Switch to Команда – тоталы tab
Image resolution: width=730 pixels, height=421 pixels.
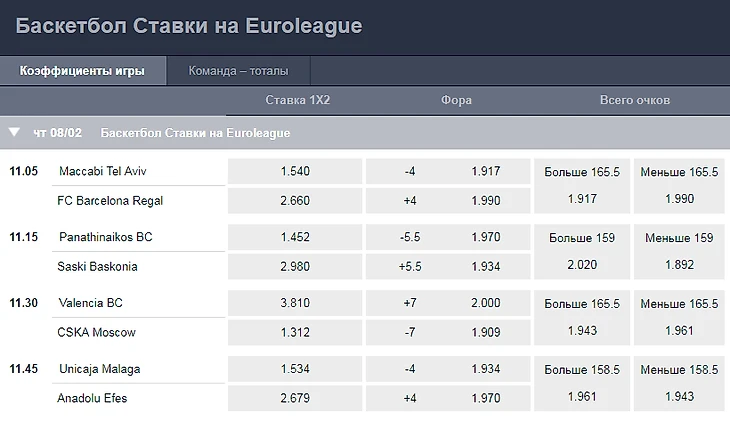coord(238,71)
